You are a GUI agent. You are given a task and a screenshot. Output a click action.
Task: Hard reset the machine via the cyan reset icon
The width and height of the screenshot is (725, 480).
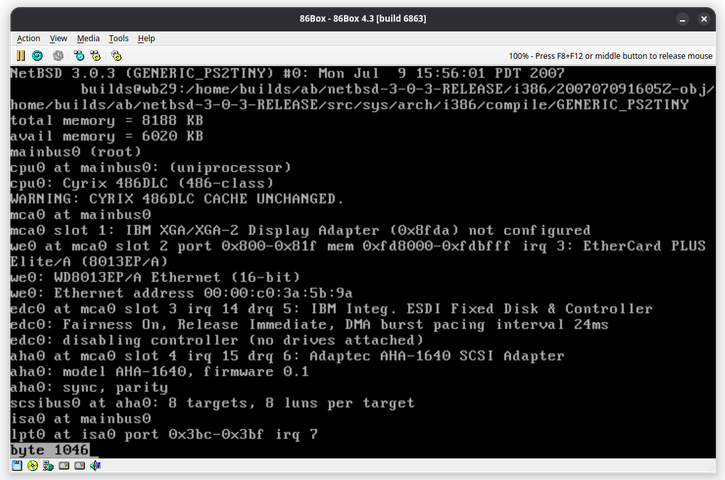(37, 56)
